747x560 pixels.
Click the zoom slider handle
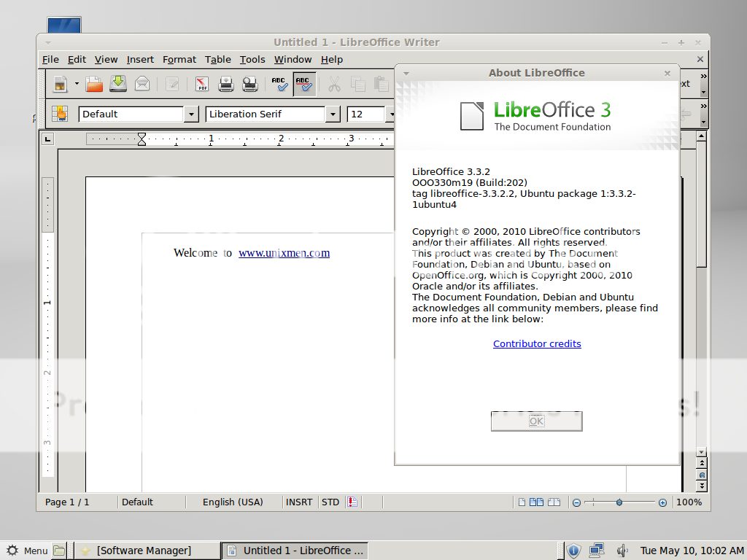(x=619, y=502)
